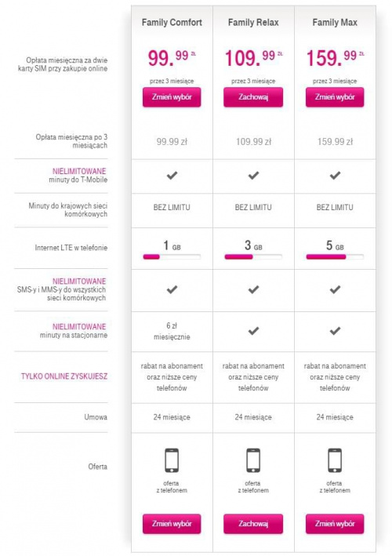Click Family Relax's landline minutes checkmark
392x556 pixels.
coord(253,331)
